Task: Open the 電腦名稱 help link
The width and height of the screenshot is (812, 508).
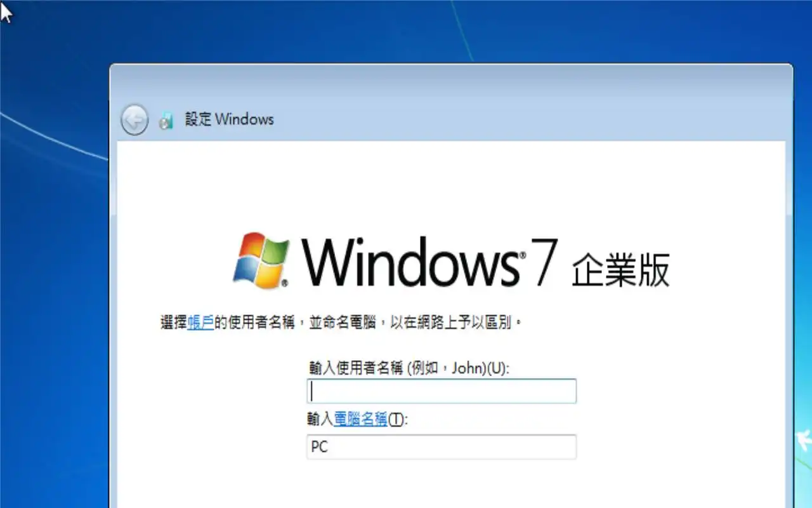Action: point(360,420)
